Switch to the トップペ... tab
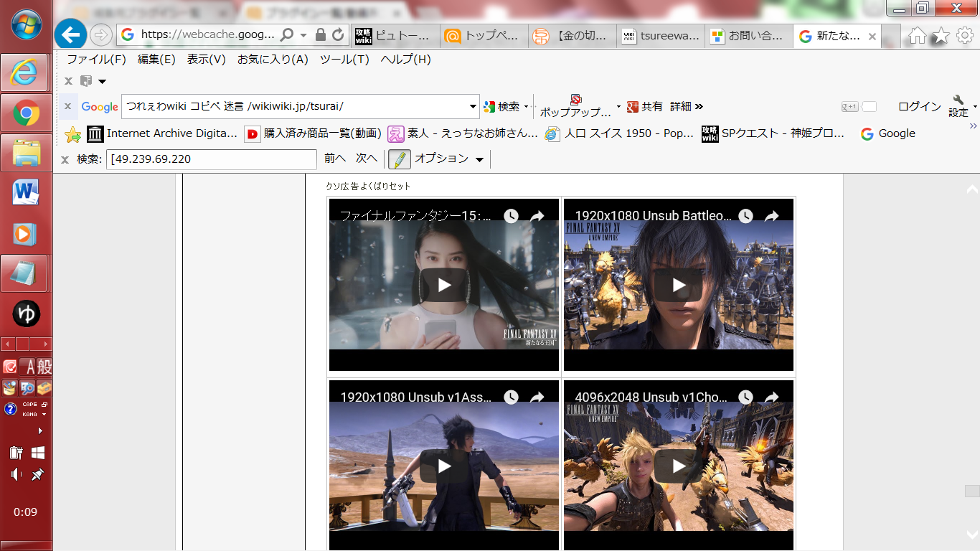The image size is (980, 551). click(x=483, y=37)
